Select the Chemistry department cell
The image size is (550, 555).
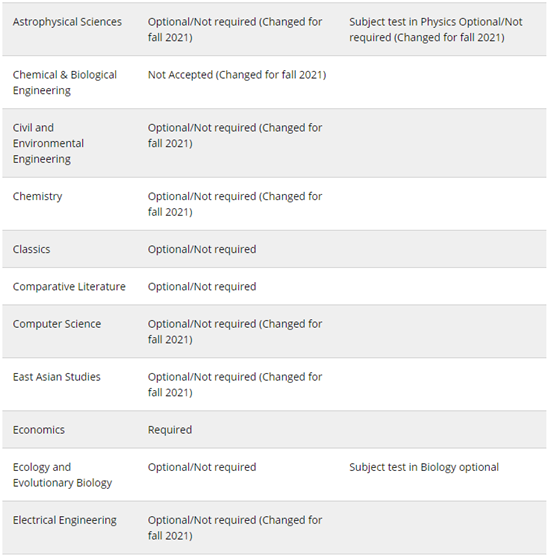[38, 196]
